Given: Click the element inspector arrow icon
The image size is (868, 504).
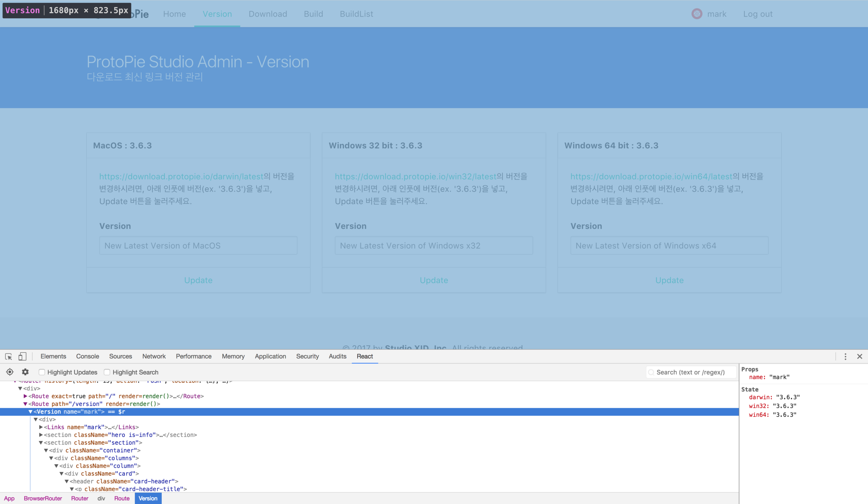Looking at the screenshot, I should click(x=9, y=357).
